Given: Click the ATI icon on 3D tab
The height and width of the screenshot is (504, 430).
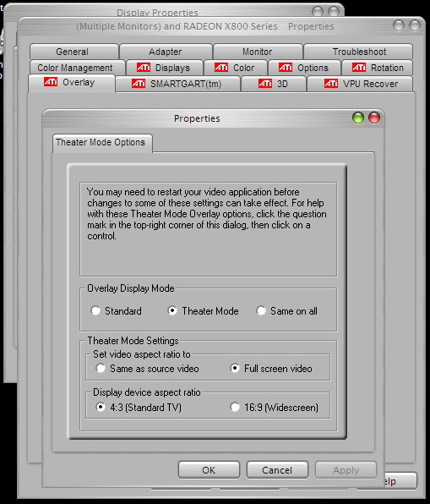Looking at the screenshot, I should coord(265,84).
